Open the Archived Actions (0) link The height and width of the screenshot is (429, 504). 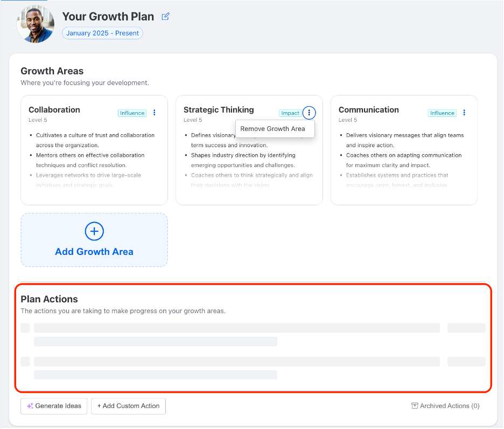[450, 406]
